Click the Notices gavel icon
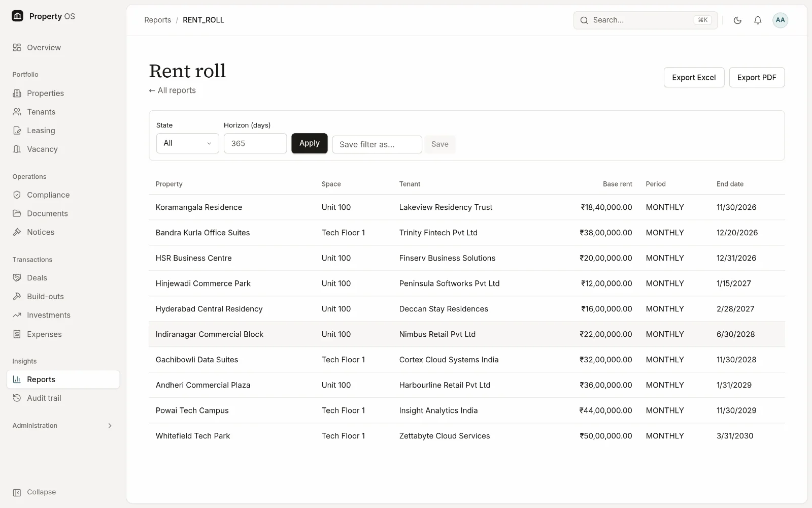Viewport: 812px width, 508px height. pyautogui.click(x=17, y=232)
